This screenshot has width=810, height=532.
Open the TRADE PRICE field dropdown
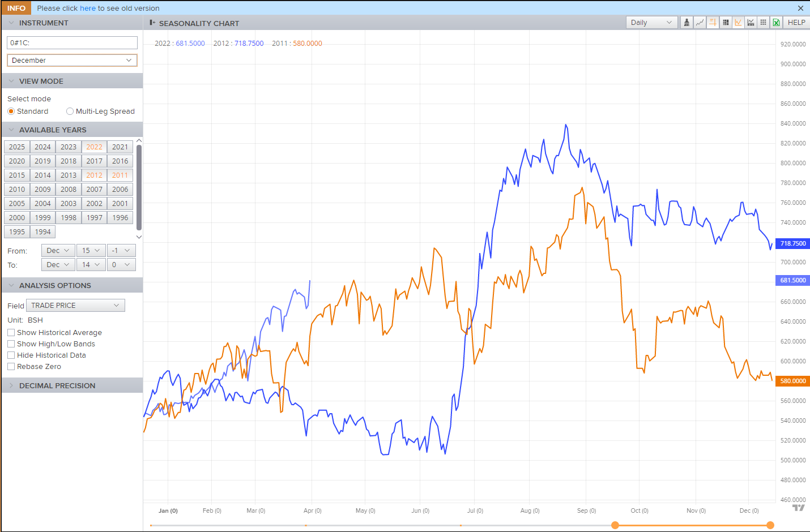[x=75, y=305]
